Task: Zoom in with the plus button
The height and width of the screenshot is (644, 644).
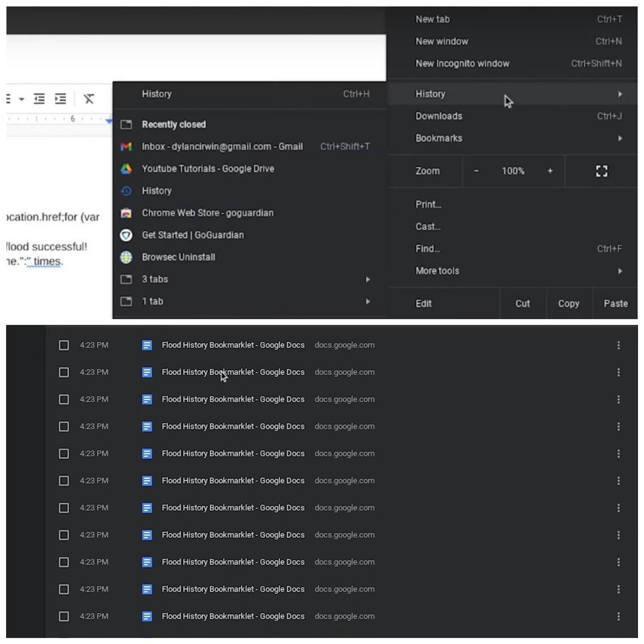Action: (550, 171)
